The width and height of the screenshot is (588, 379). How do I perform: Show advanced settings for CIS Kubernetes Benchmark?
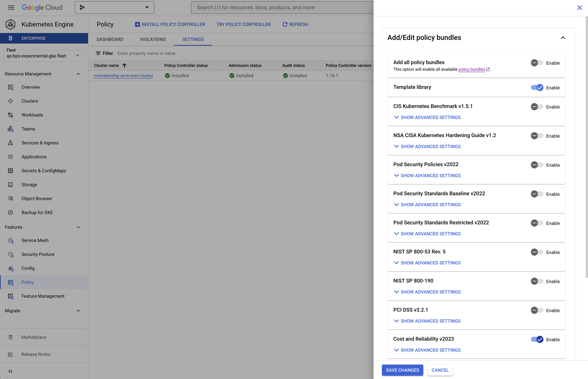click(x=427, y=117)
